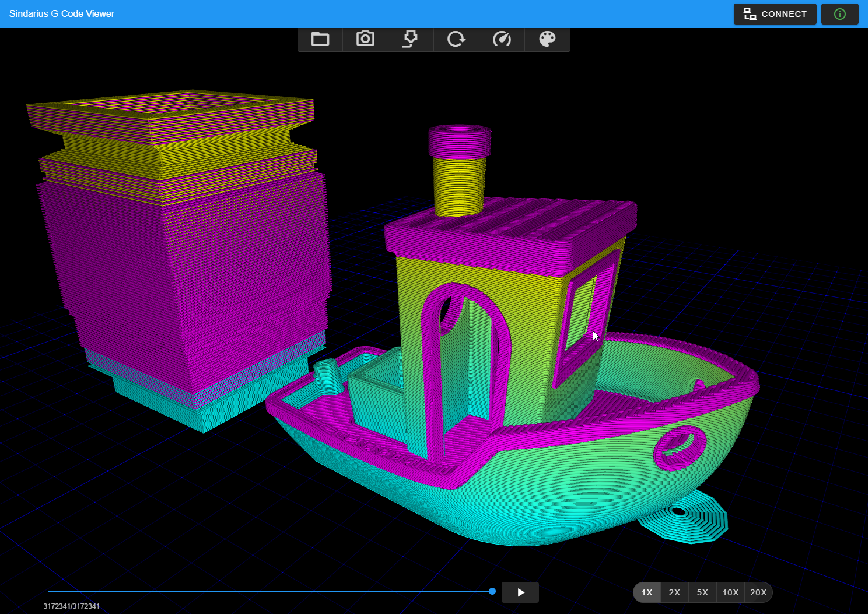
Task: Click the 3172341/3172341 line counter text
Action: coord(71,606)
